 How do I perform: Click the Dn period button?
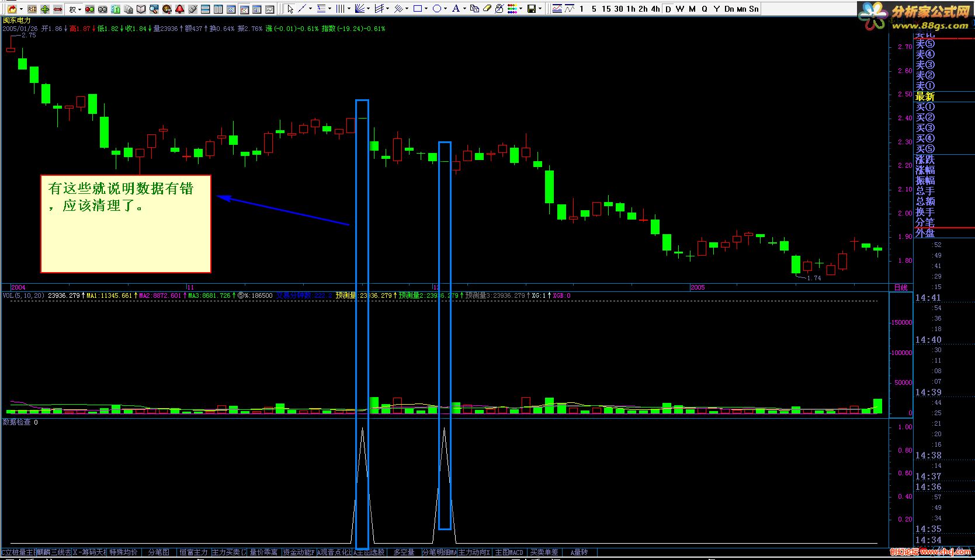pos(729,9)
